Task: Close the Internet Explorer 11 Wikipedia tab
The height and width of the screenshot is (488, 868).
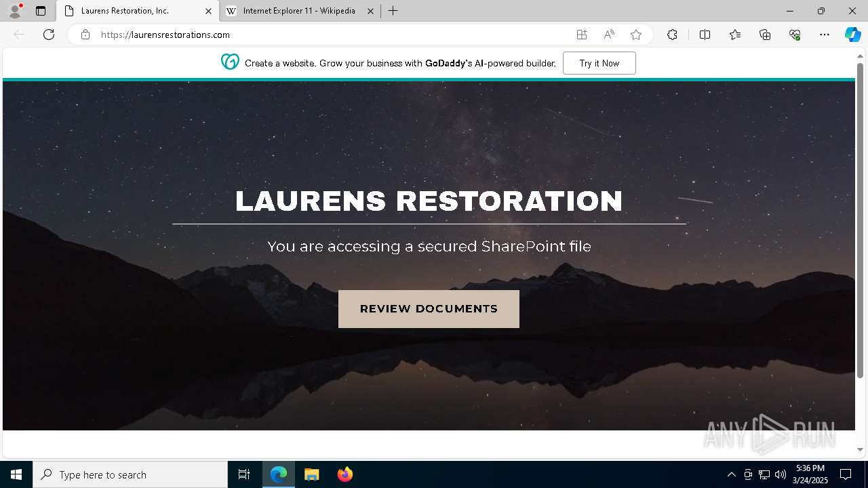Action: [370, 11]
